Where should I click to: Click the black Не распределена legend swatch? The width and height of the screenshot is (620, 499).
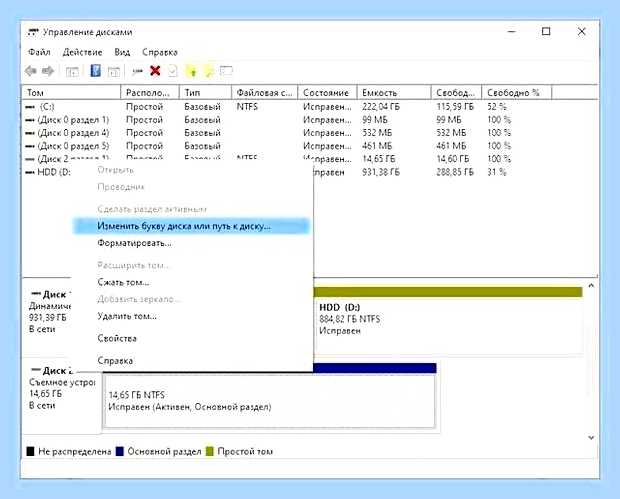coord(30,451)
